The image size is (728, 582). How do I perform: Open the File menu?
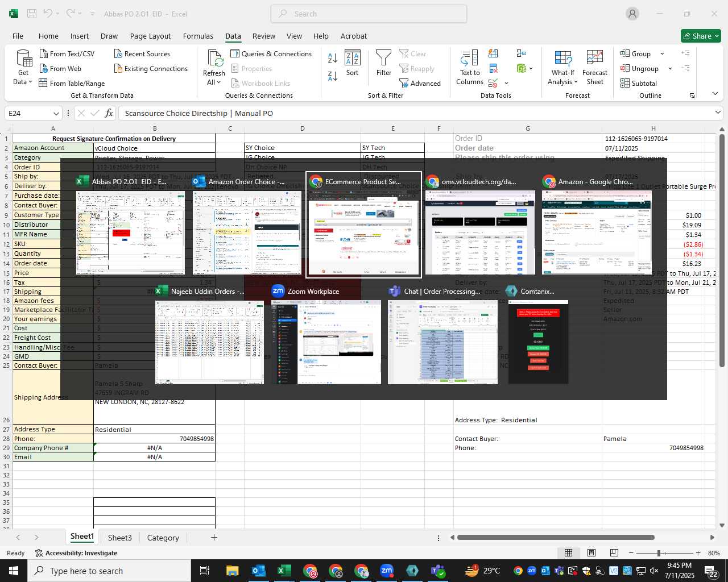(18, 36)
